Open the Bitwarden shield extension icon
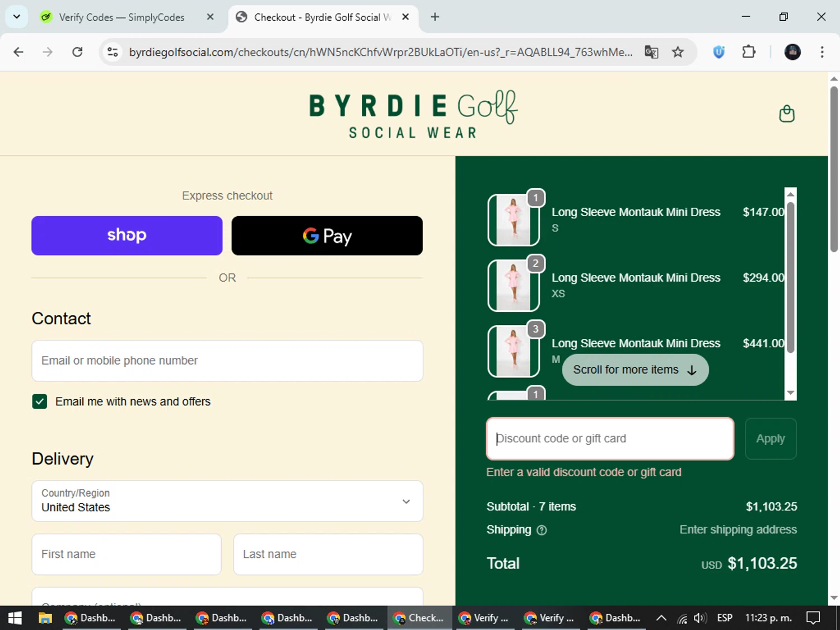 pos(719,52)
